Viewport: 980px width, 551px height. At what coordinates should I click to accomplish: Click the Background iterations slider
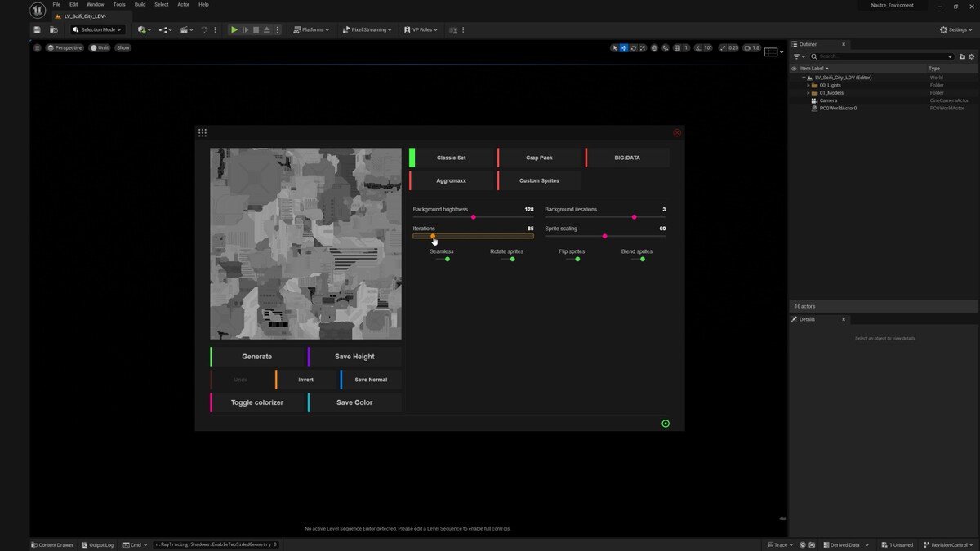pyautogui.click(x=605, y=217)
